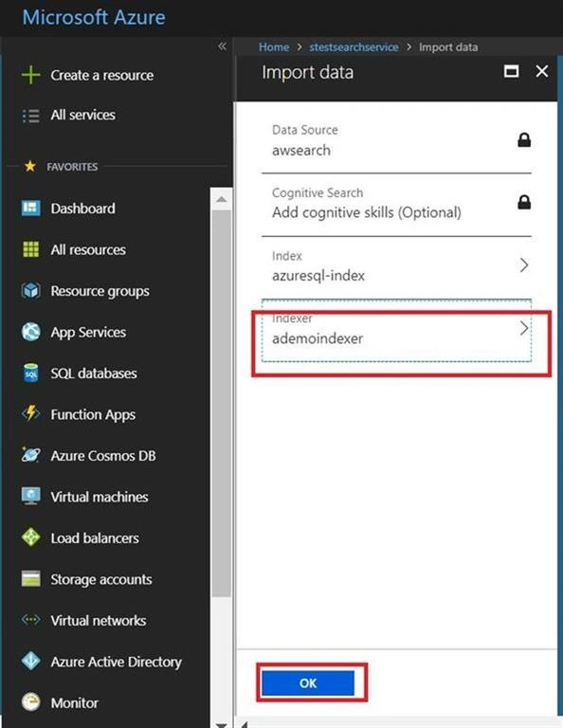The width and height of the screenshot is (563, 728).
Task: Click the SQL databases icon
Action: point(30,373)
